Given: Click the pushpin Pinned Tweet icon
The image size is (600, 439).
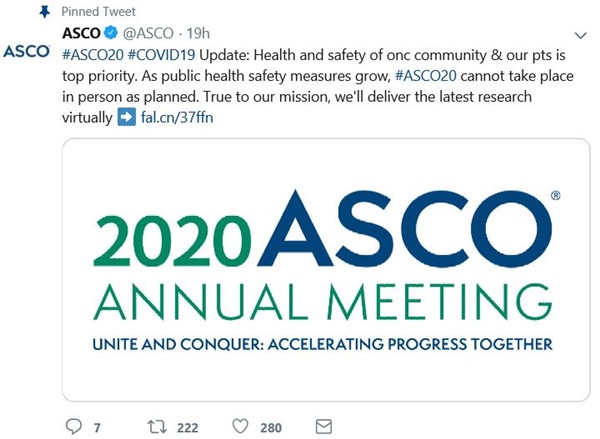Looking at the screenshot, I should click(x=45, y=12).
